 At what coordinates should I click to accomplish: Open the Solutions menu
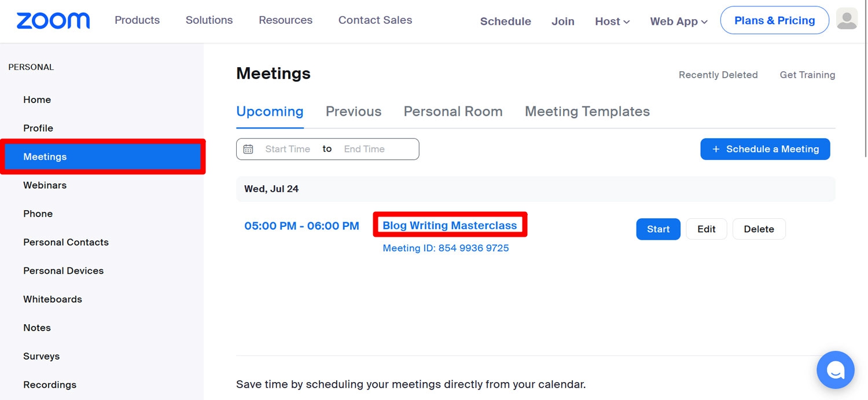tap(209, 20)
